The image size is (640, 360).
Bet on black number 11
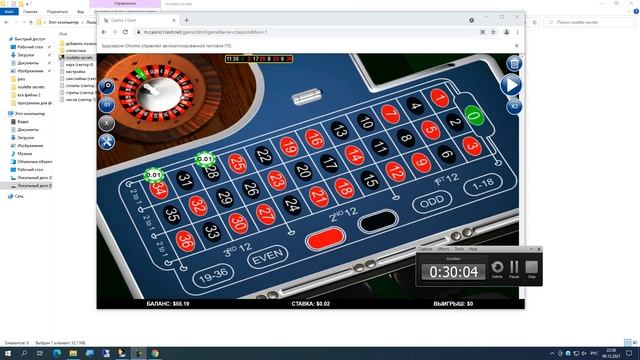pyautogui.click(x=380, y=147)
